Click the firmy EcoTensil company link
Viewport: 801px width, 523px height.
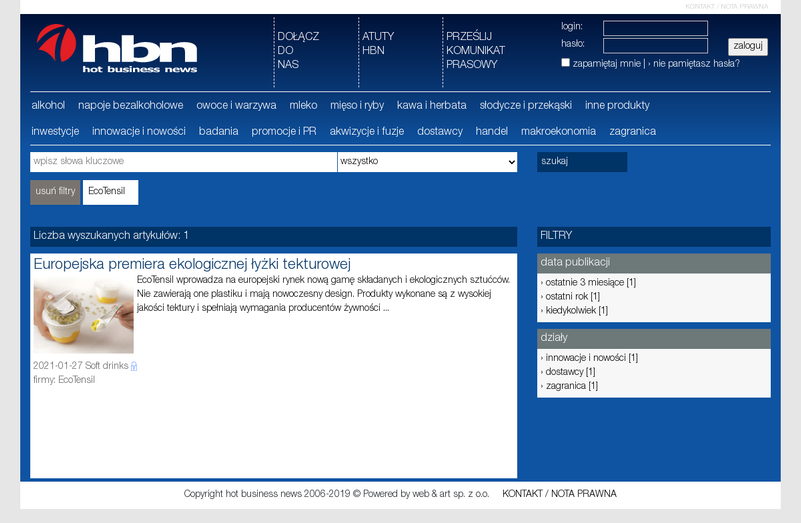coord(76,380)
